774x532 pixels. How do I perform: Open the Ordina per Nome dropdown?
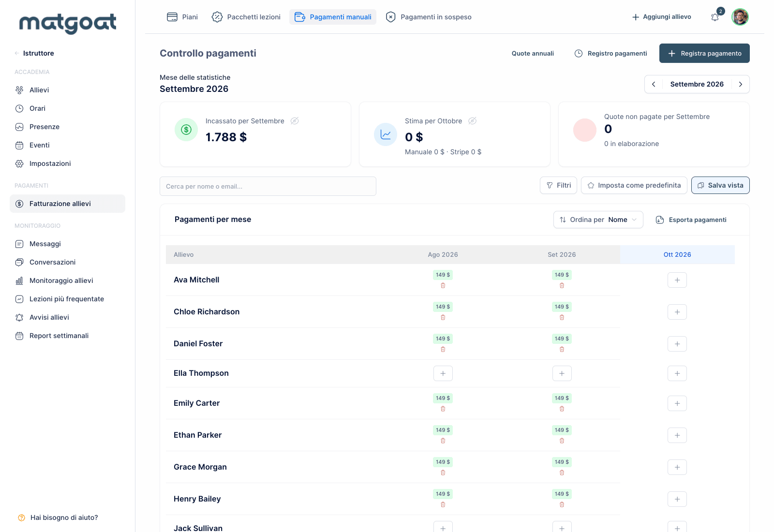pyautogui.click(x=598, y=220)
